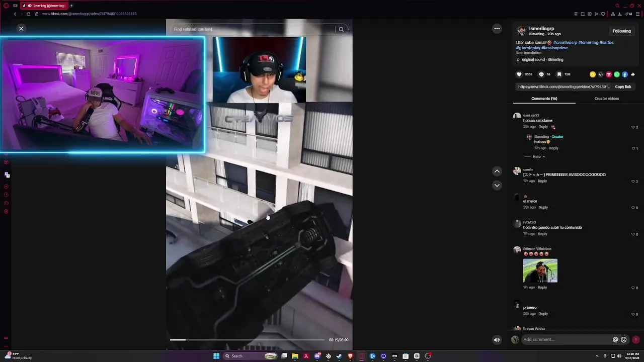Screen dimensions: 644x362
Task: Switch to Creator videos tab
Action: click(x=607, y=99)
